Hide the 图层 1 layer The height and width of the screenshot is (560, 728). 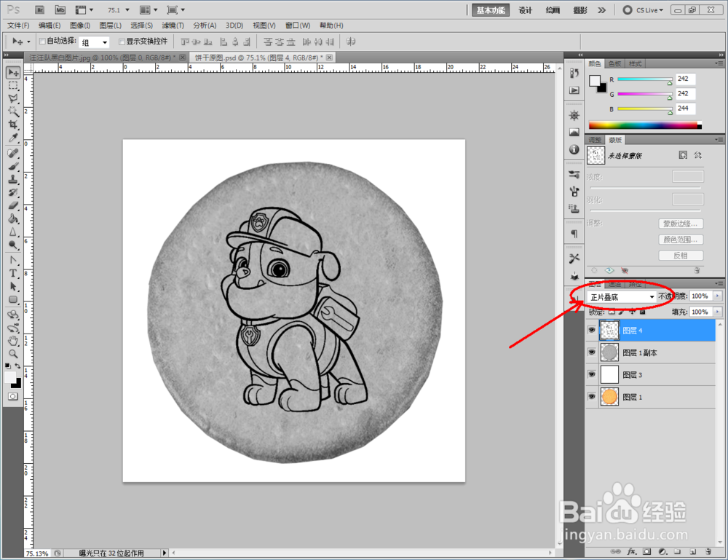click(x=591, y=397)
